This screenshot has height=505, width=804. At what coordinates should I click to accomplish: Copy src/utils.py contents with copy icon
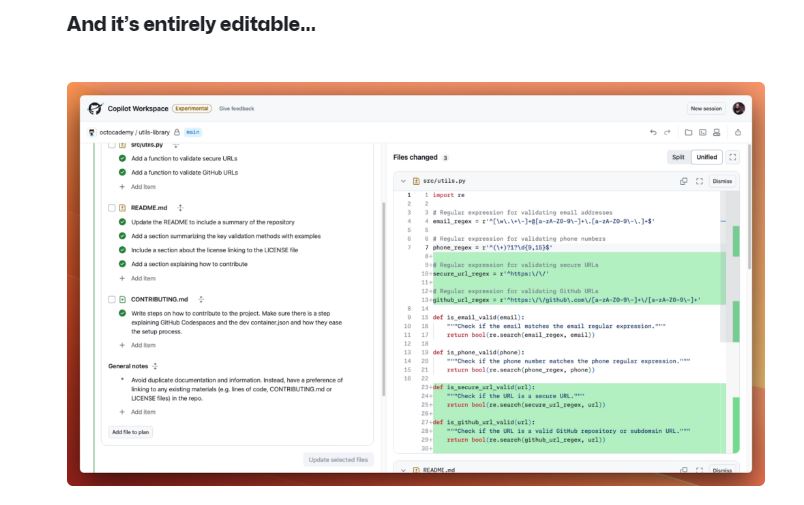pos(684,181)
